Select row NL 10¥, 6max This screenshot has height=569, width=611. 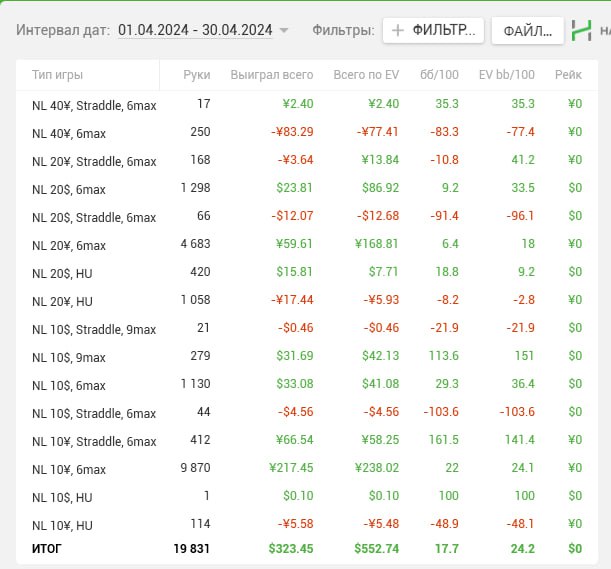pyautogui.click(x=307, y=468)
